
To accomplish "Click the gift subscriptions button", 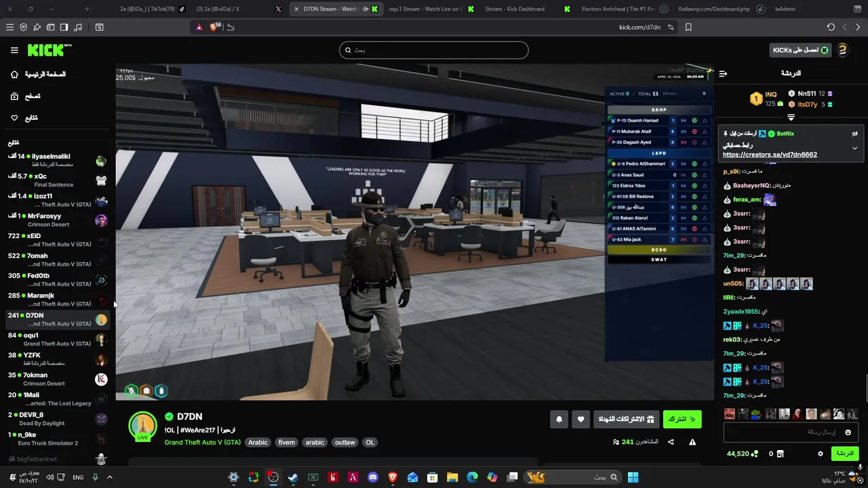I will 626,420.
